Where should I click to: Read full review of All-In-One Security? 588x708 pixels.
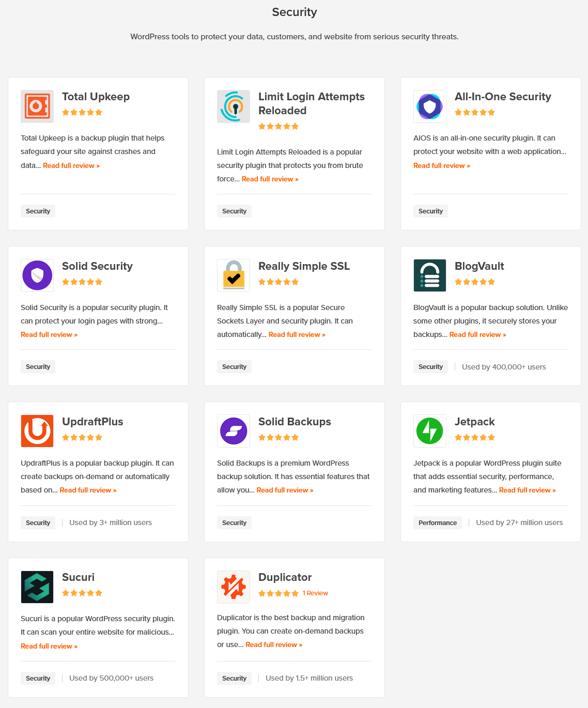(x=442, y=165)
